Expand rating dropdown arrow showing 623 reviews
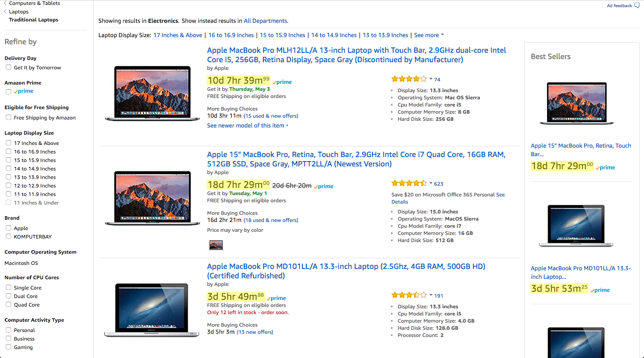The image size is (644, 358). tap(431, 183)
